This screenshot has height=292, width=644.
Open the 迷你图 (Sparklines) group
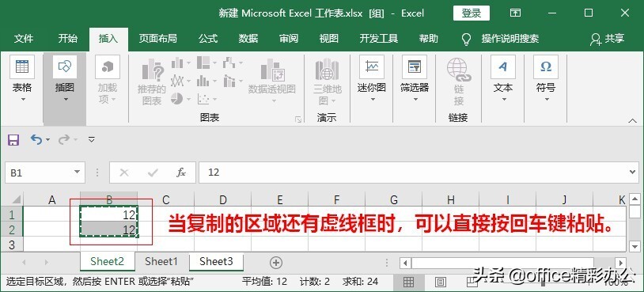tap(372, 80)
